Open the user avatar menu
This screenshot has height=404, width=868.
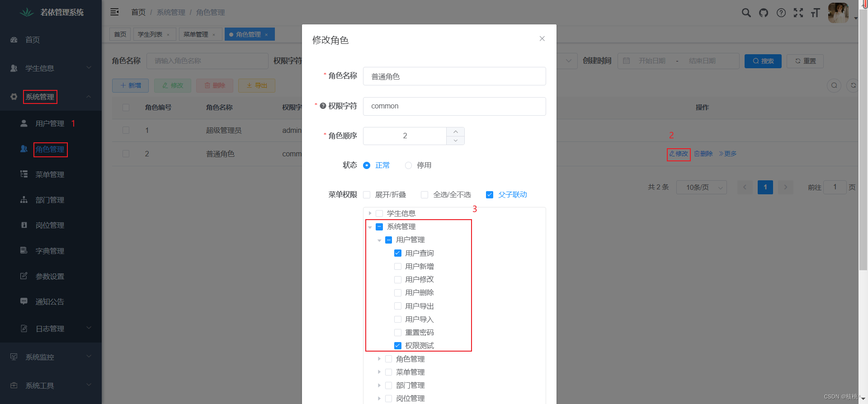(838, 13)
